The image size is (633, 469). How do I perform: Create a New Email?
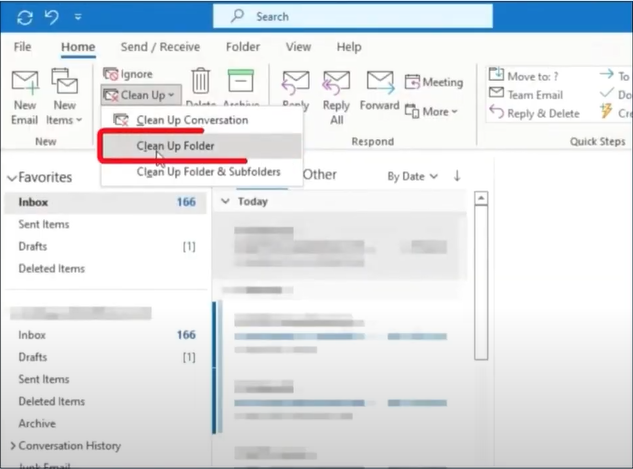pyautogui.click(x=25, y=97)
